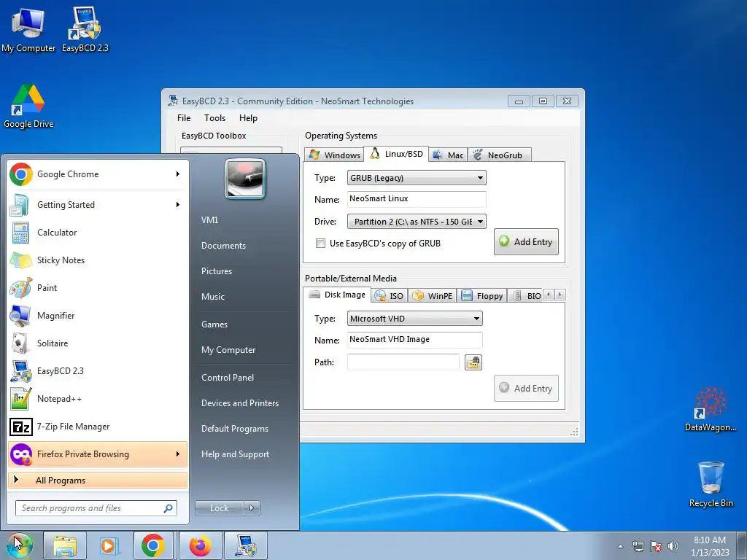
Task: Launch Calculator from Start menu
Action: 98,233
